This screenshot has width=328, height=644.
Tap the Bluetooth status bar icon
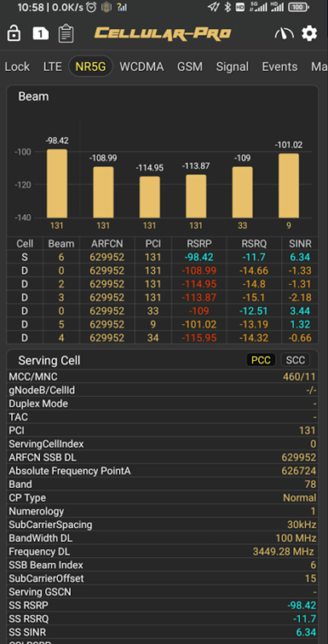coord(228,7)
